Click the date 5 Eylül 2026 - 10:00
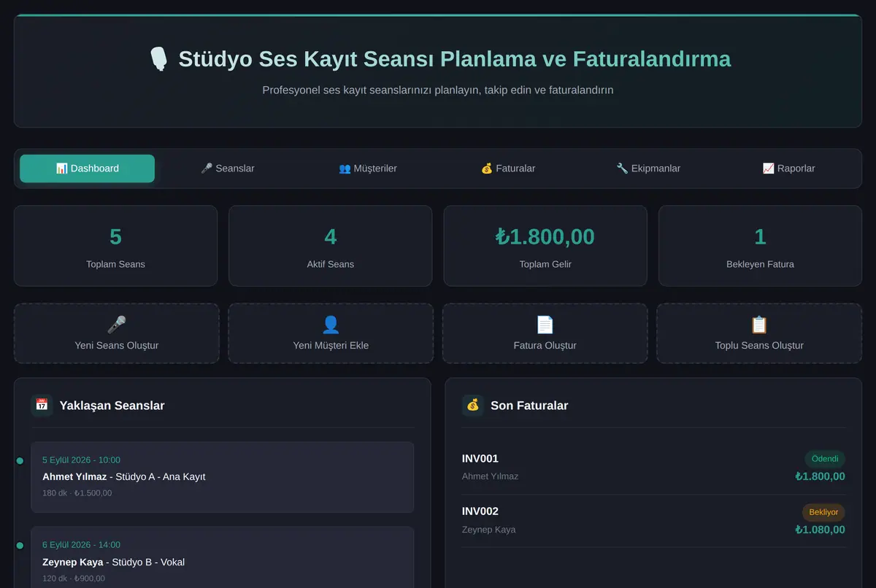This screenshot has height=588, width=876. tap(81, 460)
